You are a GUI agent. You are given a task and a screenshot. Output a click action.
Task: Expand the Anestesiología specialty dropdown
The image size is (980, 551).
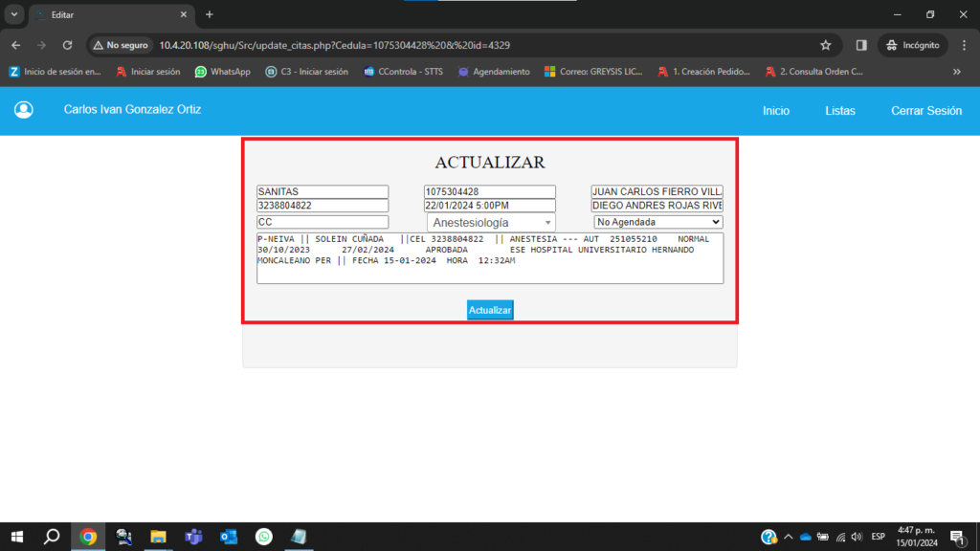coord(489,222)
